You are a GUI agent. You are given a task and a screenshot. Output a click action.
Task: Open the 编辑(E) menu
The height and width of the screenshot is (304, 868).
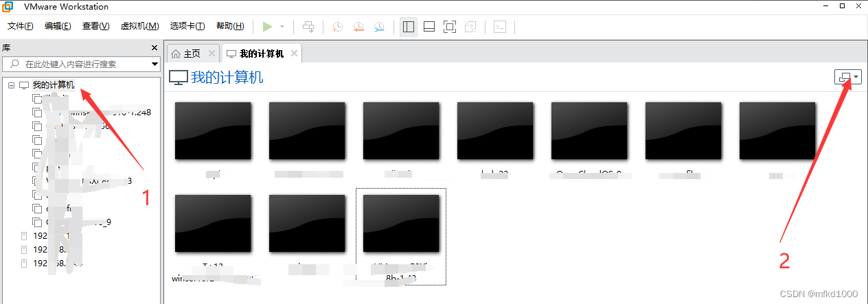(x=58, y=26)
